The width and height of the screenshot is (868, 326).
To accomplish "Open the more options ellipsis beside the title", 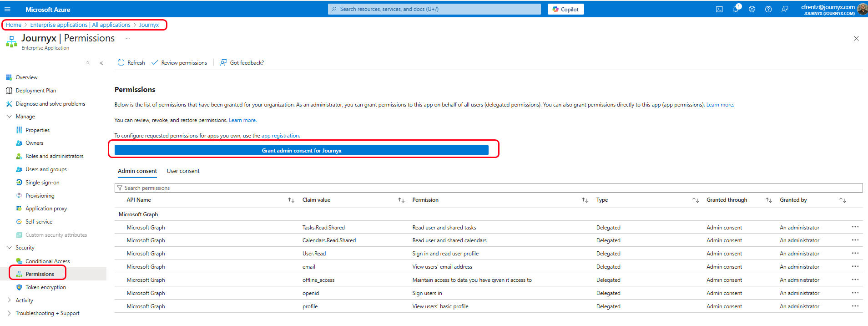I will (x=128, y=38).
